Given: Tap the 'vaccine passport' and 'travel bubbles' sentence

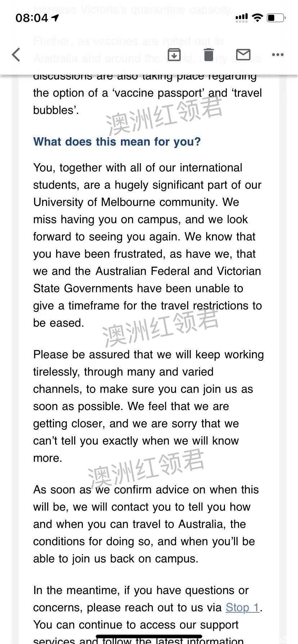Looking at the screenshot, I should pos(148,93).
